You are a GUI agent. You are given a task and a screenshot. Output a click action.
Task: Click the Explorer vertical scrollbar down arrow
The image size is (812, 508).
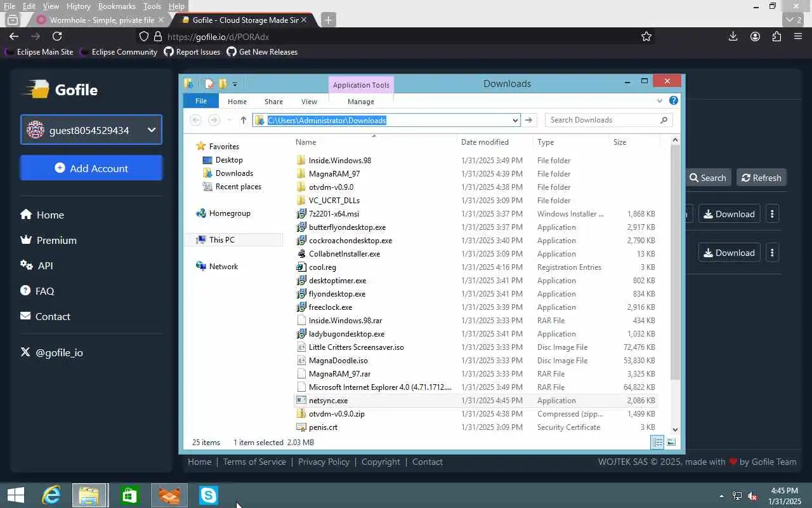pos(675,429)
